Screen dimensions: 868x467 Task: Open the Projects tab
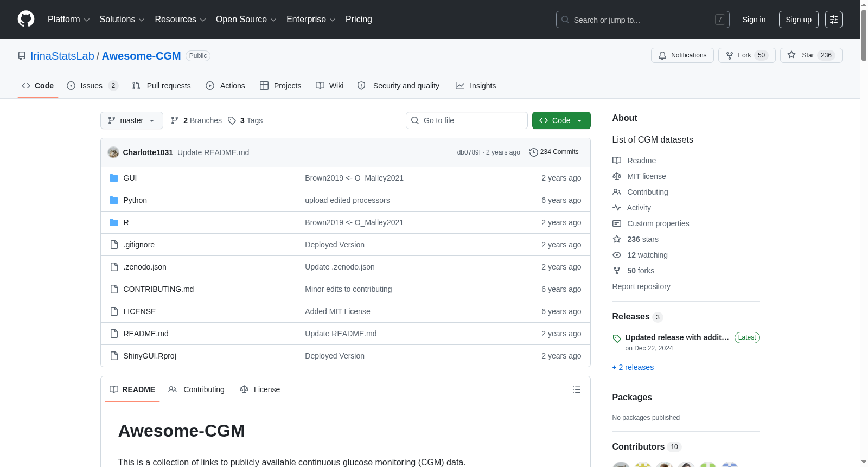pyautogui.click(x=280, y=86)
